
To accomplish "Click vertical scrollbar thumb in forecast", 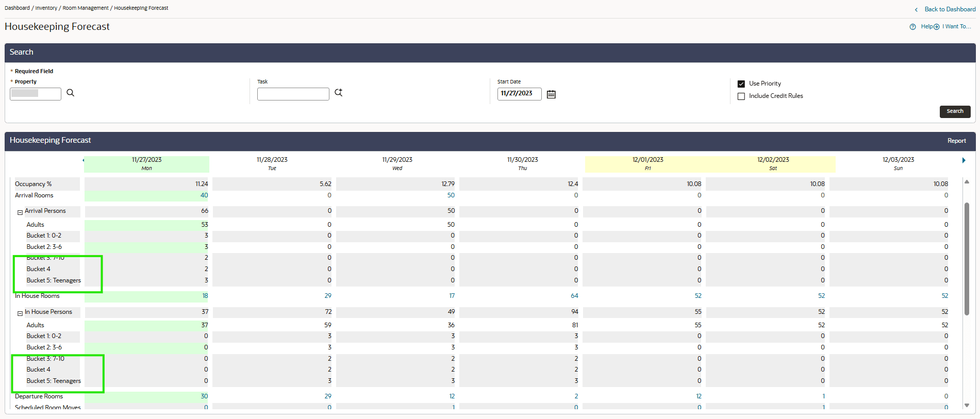I will (x=967, y=258).
